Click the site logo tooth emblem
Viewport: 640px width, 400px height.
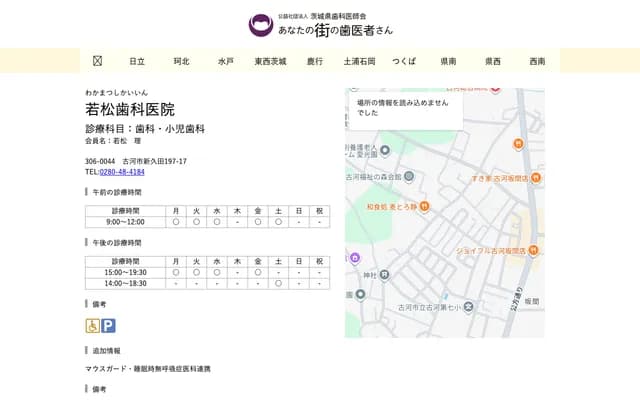(261, 25)
